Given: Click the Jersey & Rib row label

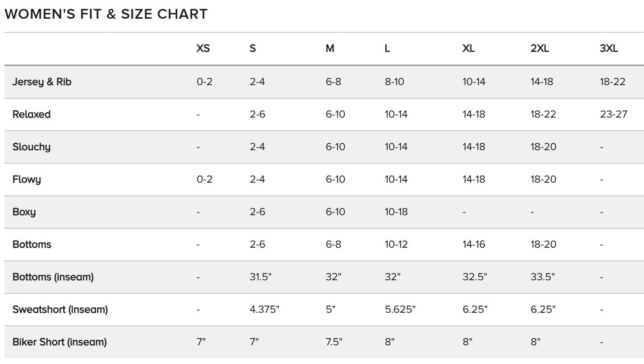Looking at the screenshot, I should click(x=42, y=82).
